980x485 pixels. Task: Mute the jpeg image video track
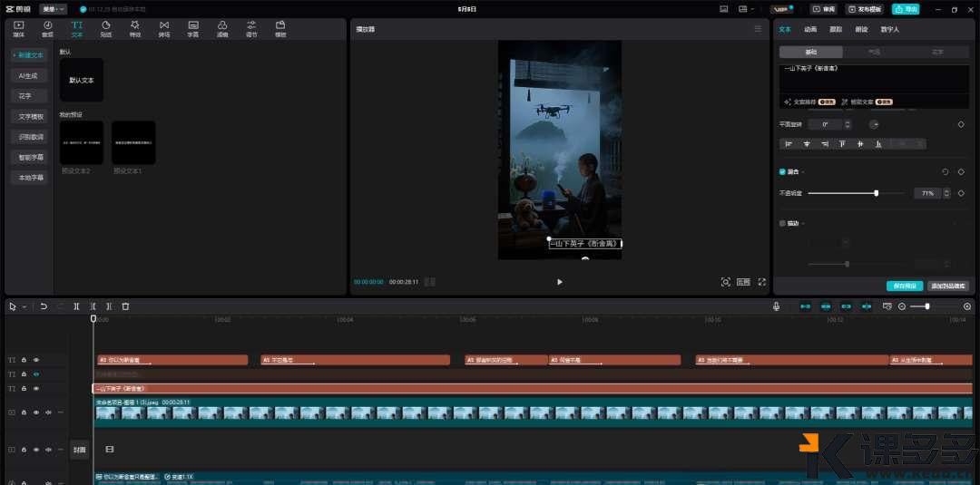[x=48, y=412]
